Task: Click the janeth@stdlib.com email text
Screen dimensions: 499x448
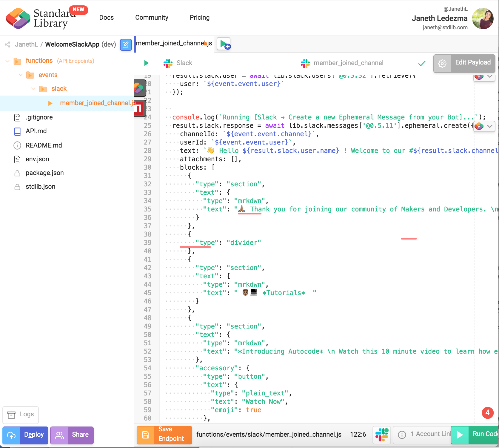Action: pos(445,28)
